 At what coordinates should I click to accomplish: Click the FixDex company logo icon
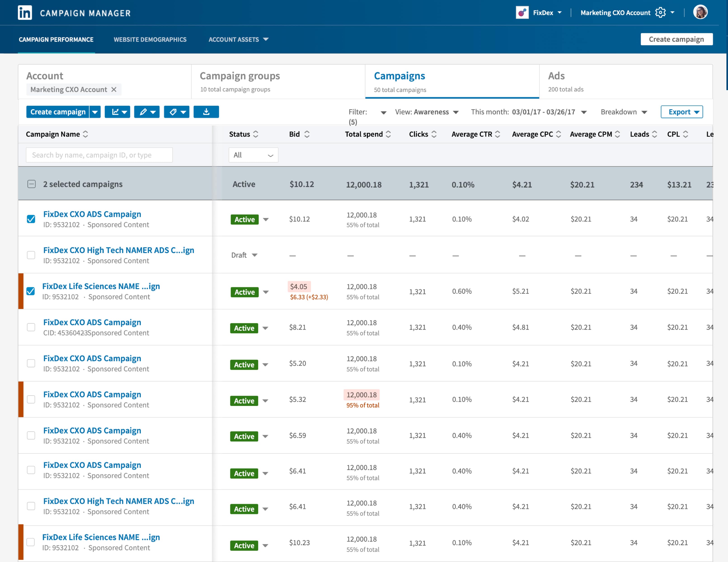pyautogui.click(x=522, y=13)
